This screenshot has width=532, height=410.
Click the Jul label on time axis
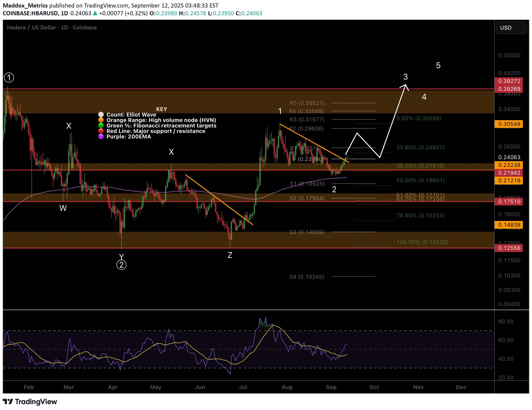click(243, 387)
